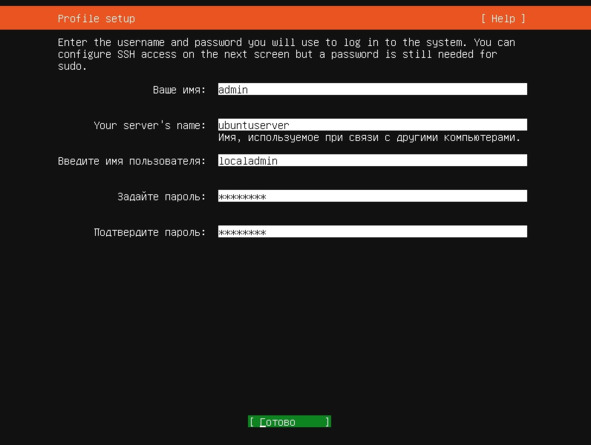The width and height of the screenshot is (591, 445).
Task: Click the asterisks in the Задайте пароль field
Action: [242, 196]
